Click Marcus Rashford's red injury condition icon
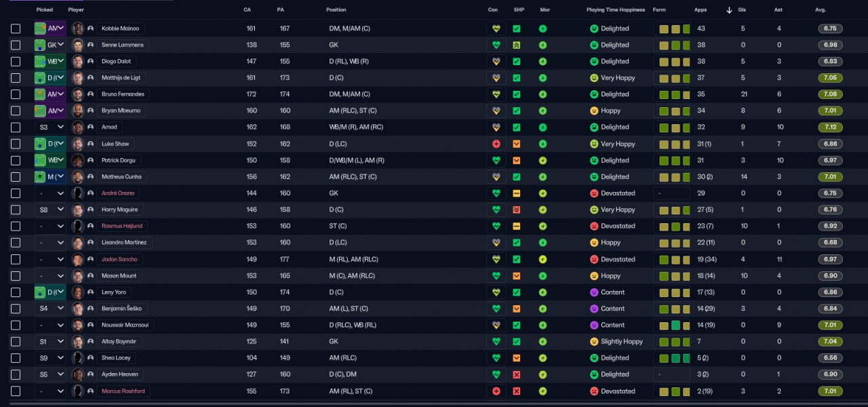The image size is (868, 407). (x=496, y=391)
